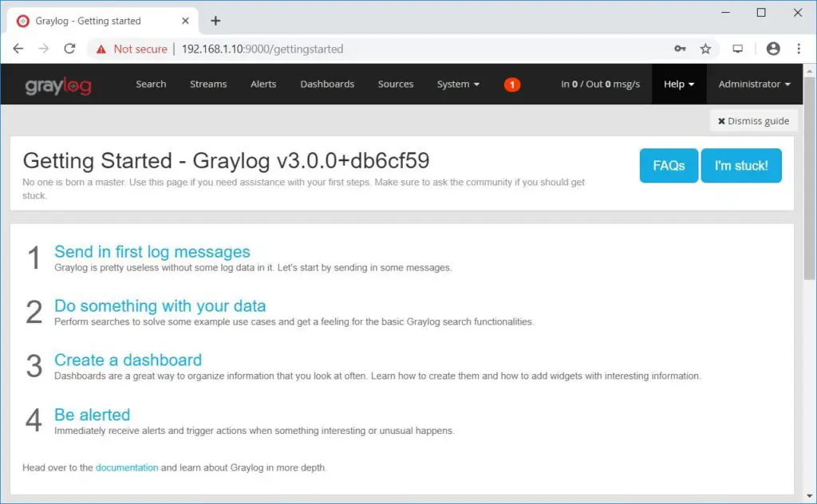The height and width of the screenshot is (504, 817).
Task: Reload the page with refresh icon
Action: pyautogui.click(x=69, y=49)
